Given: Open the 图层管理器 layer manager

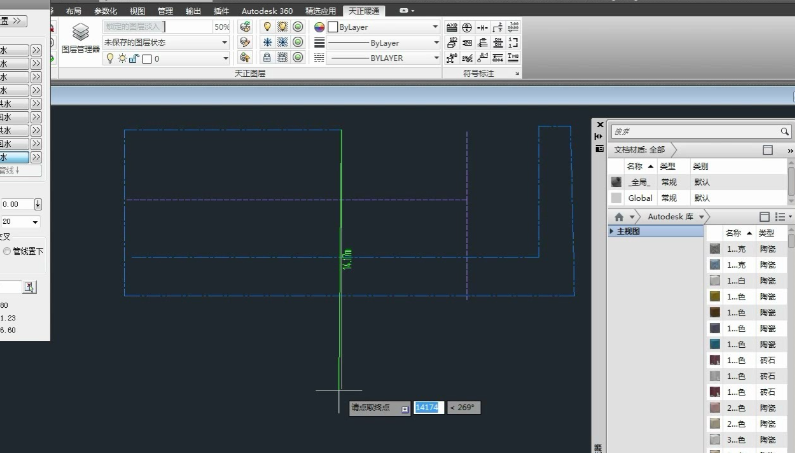Looking at the screenshot, I should [80, 36].
